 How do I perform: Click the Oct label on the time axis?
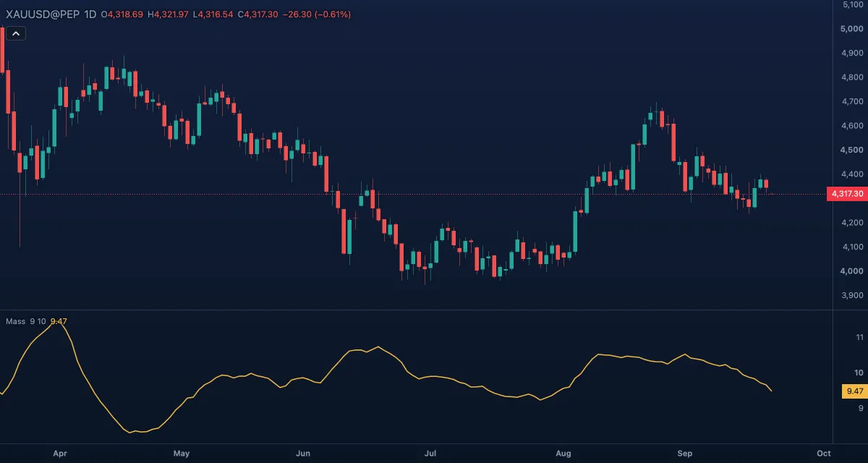(823, 454)
